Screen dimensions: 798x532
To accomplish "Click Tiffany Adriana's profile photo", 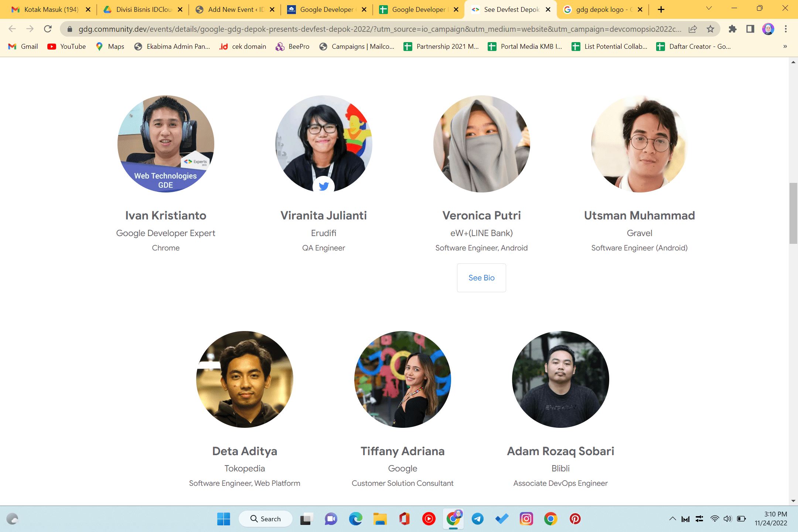I will [403, 379].
